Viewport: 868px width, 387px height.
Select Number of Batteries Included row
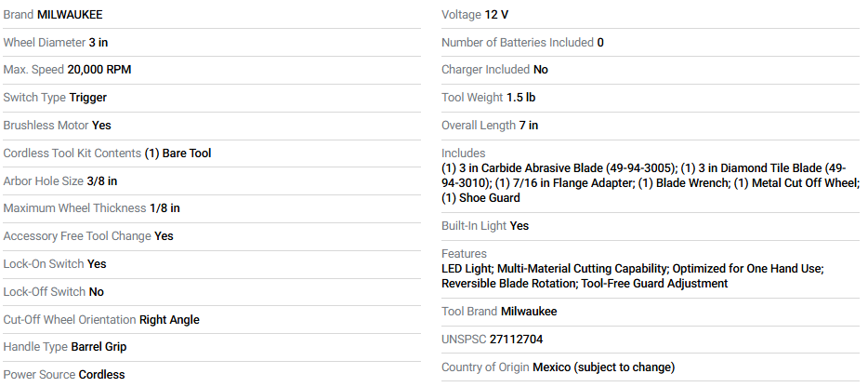pos(522,43)
